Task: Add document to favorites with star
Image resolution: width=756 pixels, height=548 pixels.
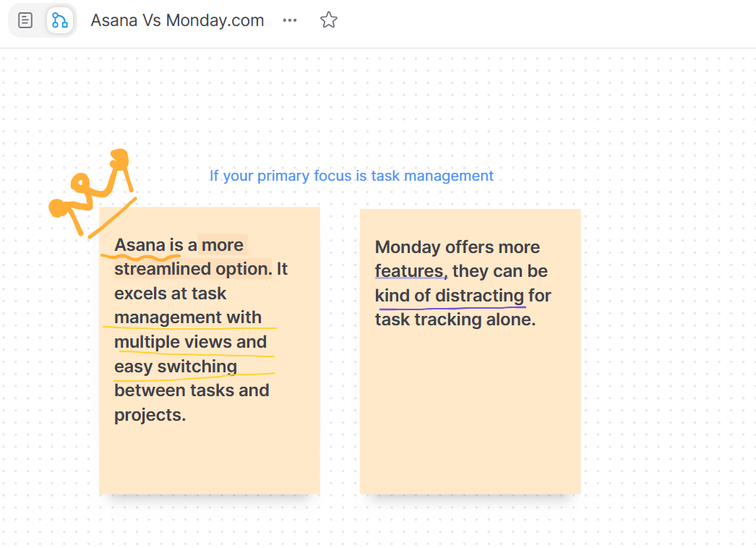Action: [x=328, y=20]
